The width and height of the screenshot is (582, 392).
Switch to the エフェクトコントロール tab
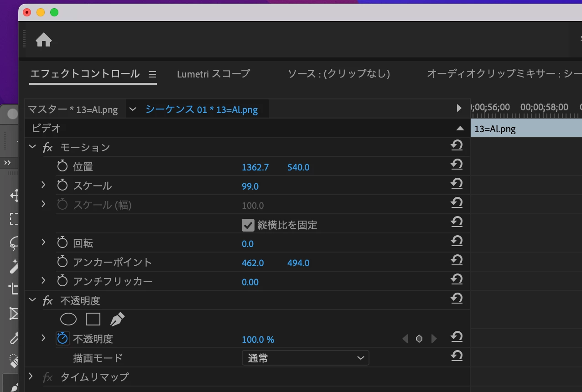85,74
